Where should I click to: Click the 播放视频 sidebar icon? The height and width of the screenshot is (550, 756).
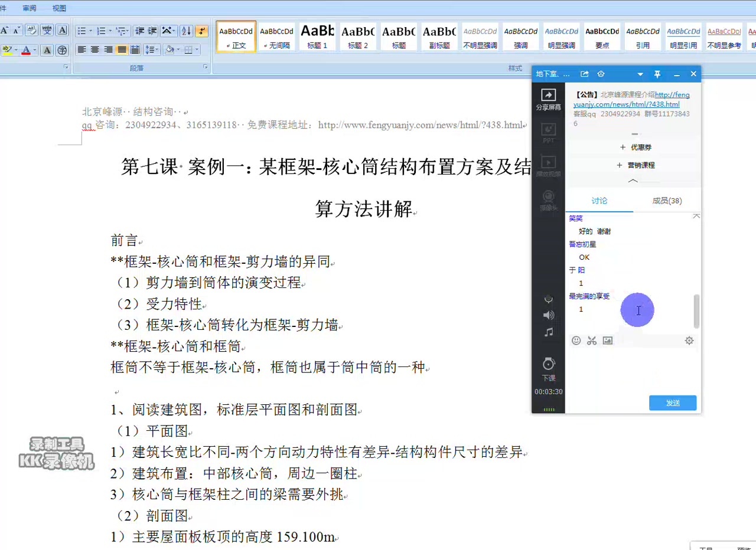pos(548,167)
